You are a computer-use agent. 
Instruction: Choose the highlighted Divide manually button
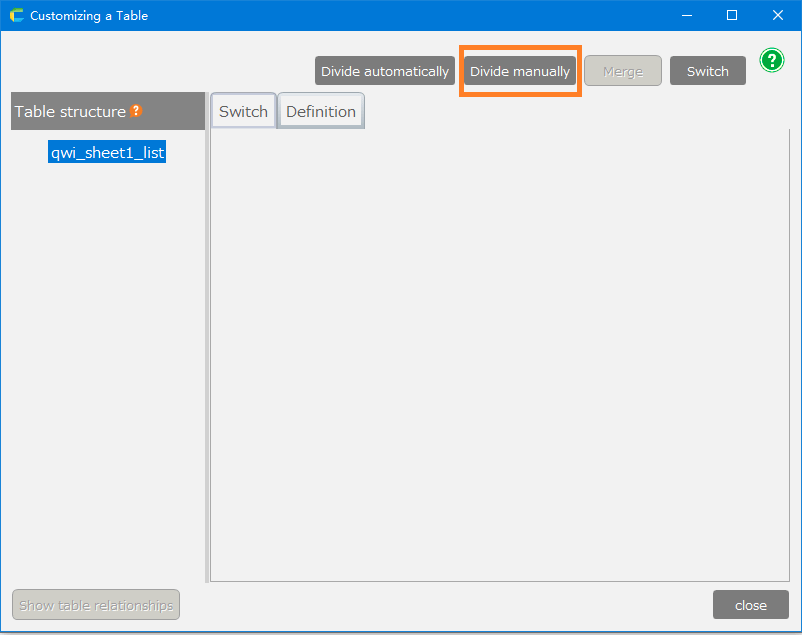520,71
